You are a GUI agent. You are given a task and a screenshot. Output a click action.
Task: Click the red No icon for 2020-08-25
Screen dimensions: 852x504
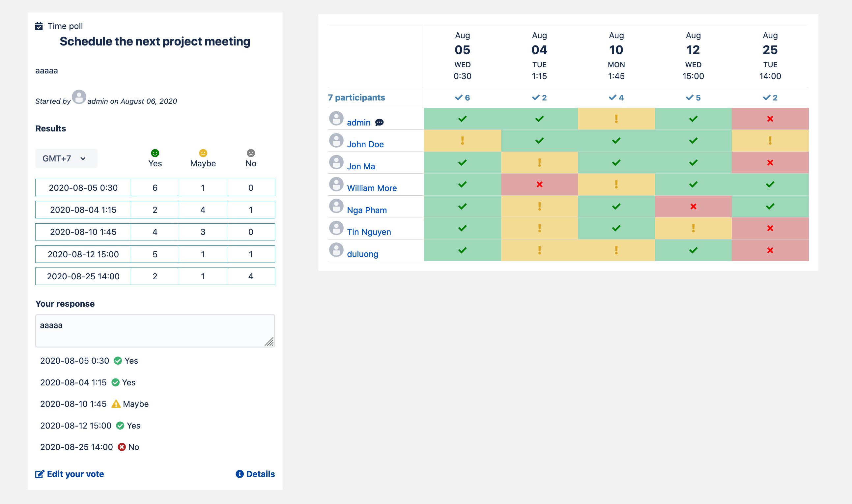click(122, 447)
